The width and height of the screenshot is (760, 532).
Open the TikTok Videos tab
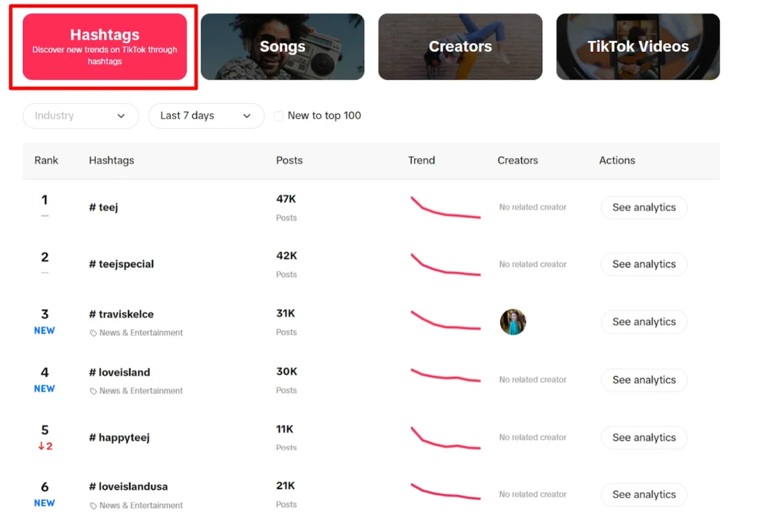pyautogui.click(x=638, y=47)
